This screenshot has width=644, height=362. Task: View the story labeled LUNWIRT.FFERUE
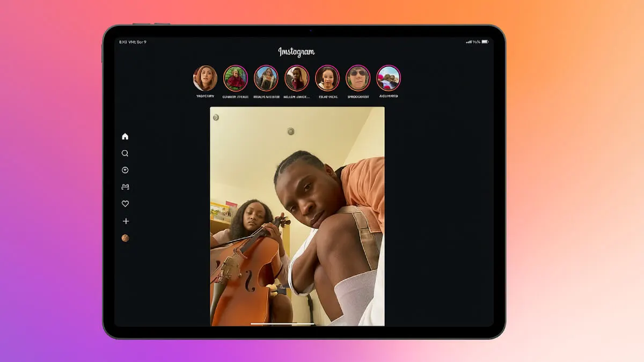[235, 78]
